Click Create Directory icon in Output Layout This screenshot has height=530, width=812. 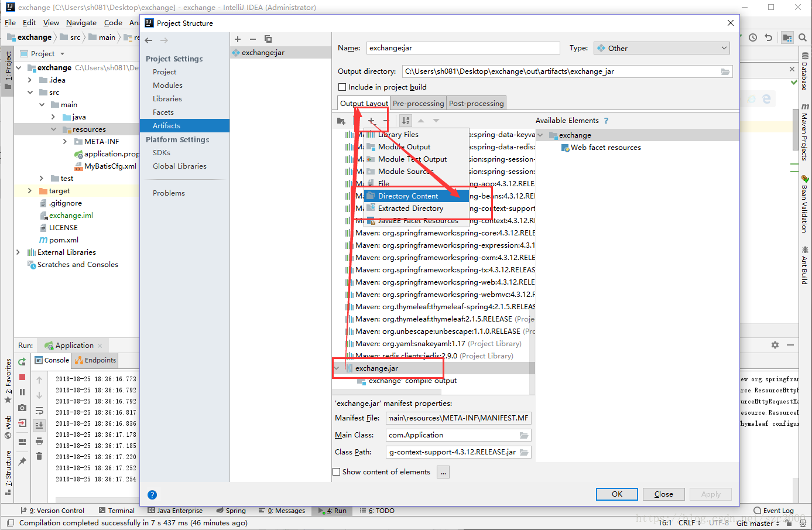341,121
